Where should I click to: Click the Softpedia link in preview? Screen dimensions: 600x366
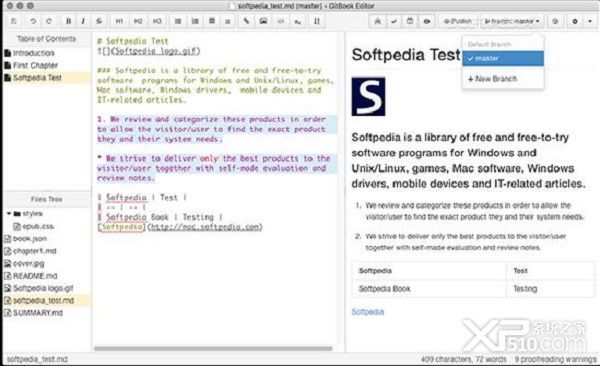point(367,312)
